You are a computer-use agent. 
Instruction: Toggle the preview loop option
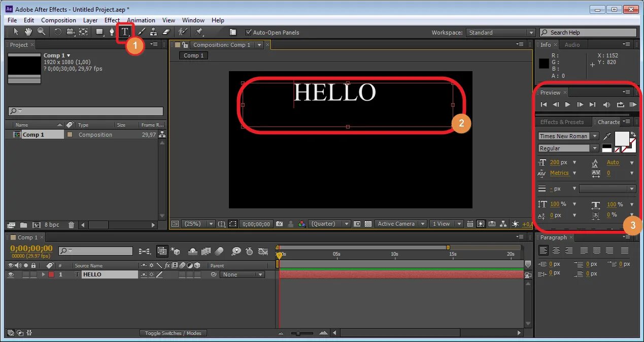pos(620,104)
